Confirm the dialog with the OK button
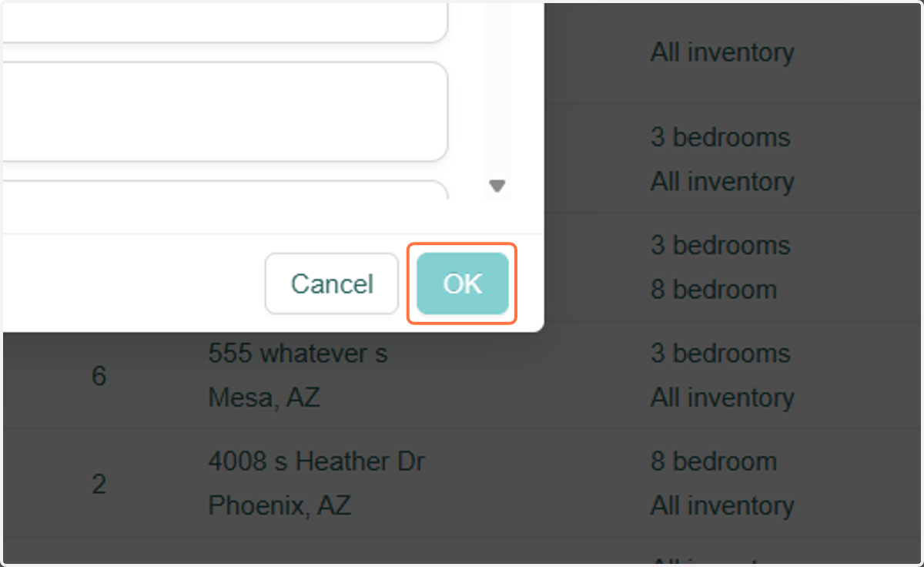Image resolution: width=924 pixels, height=567 pixels. point(463,283)
